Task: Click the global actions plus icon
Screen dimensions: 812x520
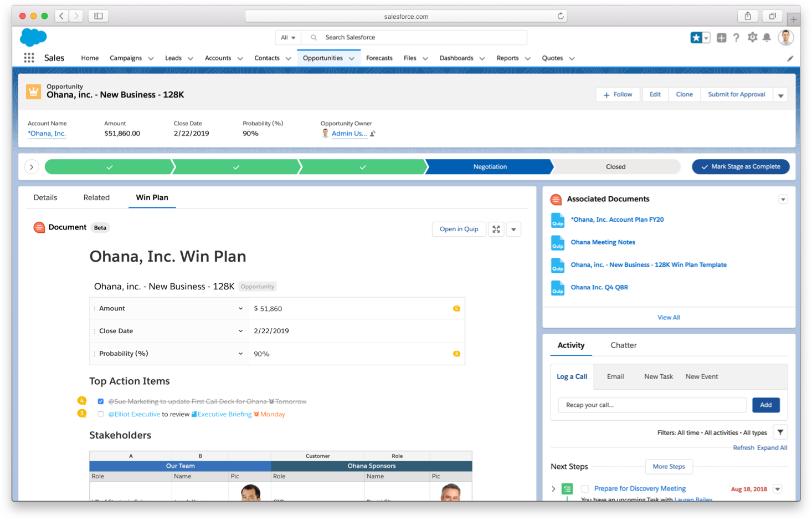Action: [721, 38]
